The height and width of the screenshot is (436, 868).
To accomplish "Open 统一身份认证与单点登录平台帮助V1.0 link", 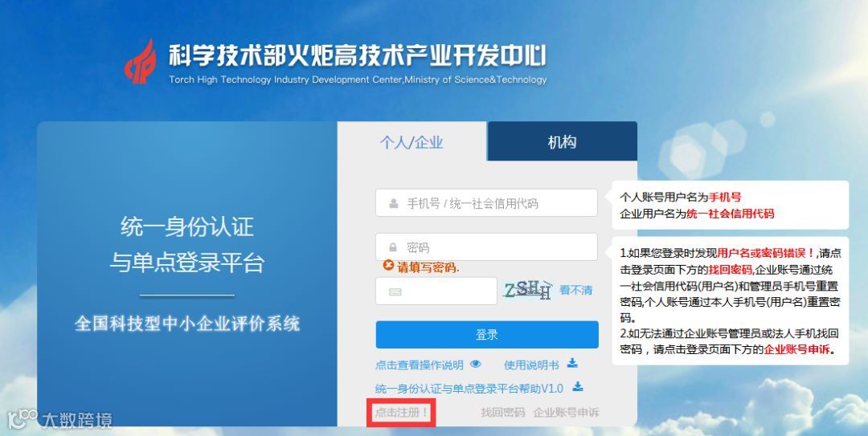I will click(x=469, y=389).
